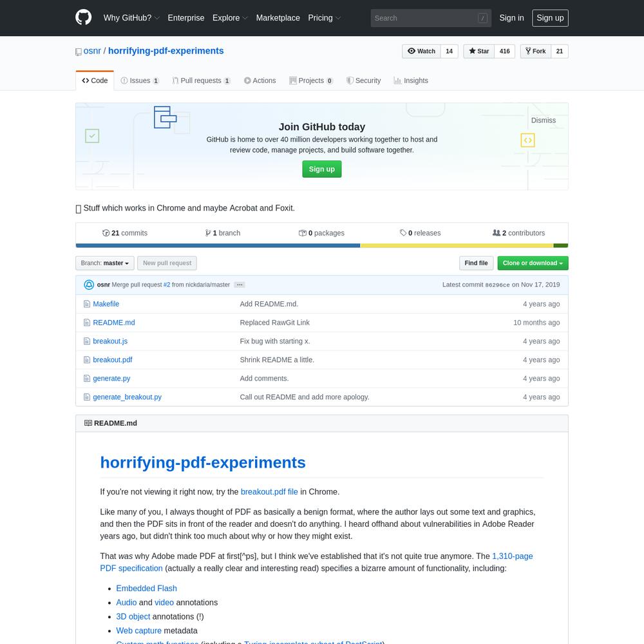Image resolution: width=644 pixels, height=644 pixels.
Task: Open the Clone or download dropdown
Action: coord(533,263)
